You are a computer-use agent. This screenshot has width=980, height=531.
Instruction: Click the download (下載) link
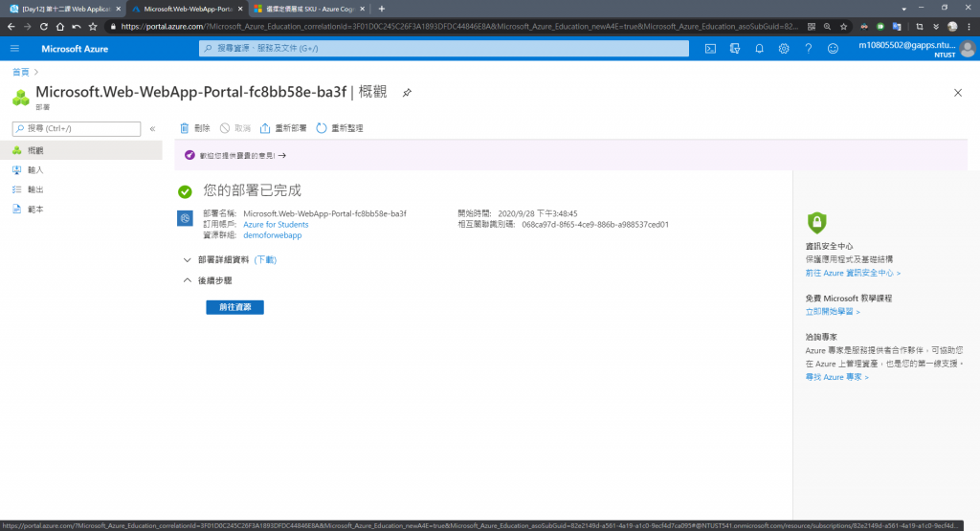(265, 260)
